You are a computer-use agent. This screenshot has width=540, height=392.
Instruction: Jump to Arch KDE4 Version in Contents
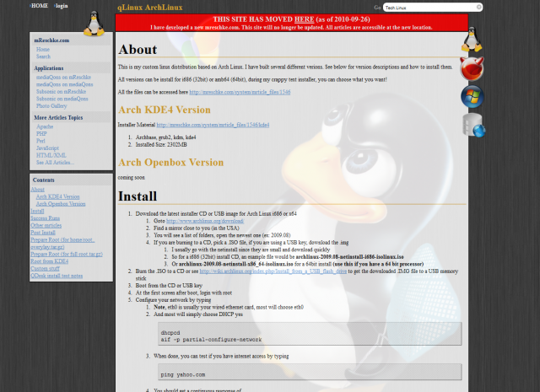(58, 197)
